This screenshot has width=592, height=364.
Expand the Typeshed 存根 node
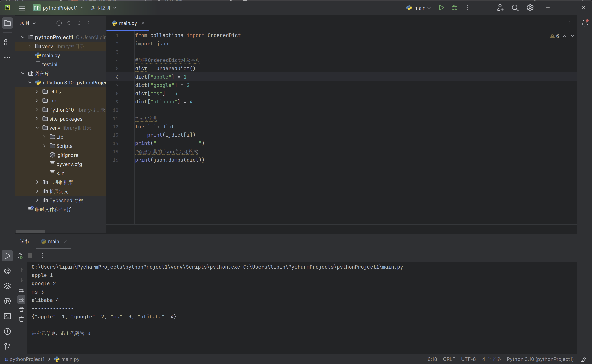click(37, 200)
